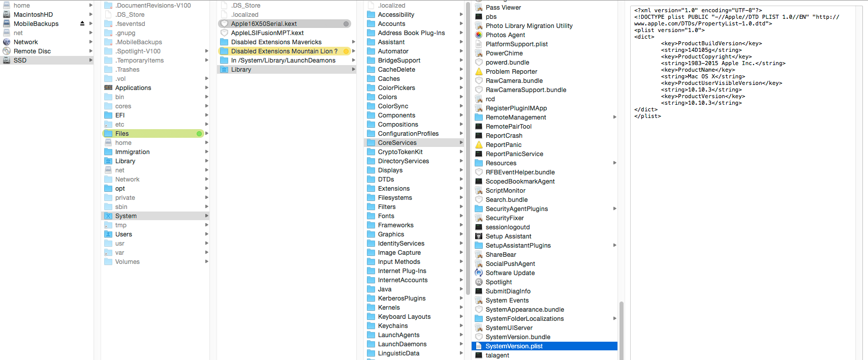This screenshot has height=360, width=868.
Task: Select the Volumes folder
Action: tap(156, 262)
